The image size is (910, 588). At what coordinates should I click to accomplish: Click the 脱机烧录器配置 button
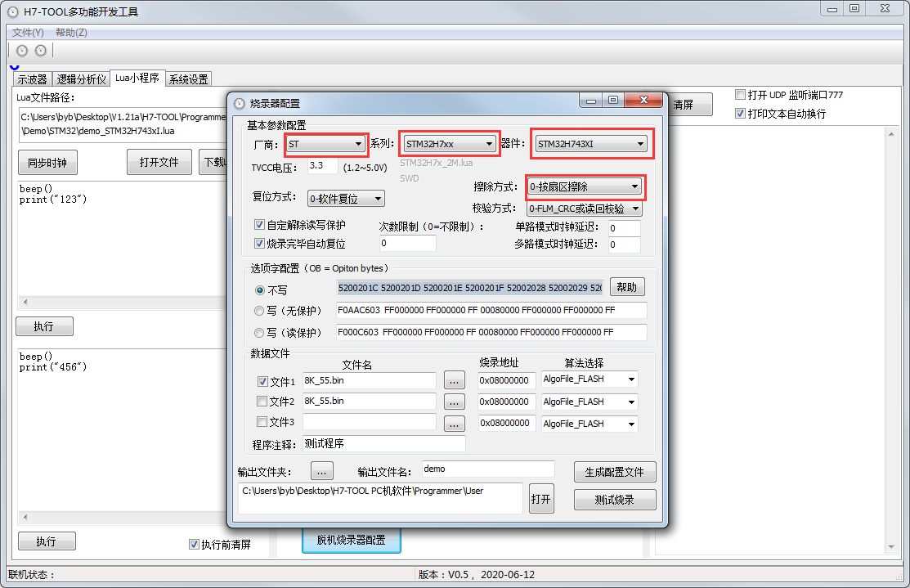351,540
